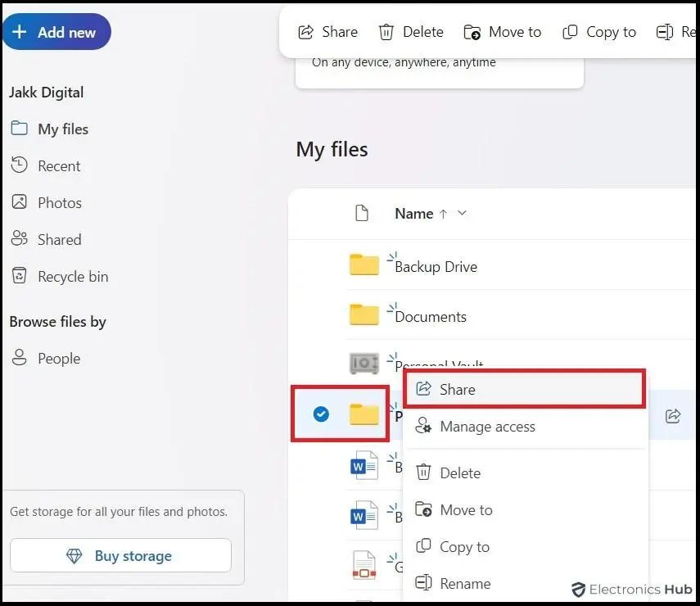
Task: Click share icon on selected row
Action: tap(673, 416)
